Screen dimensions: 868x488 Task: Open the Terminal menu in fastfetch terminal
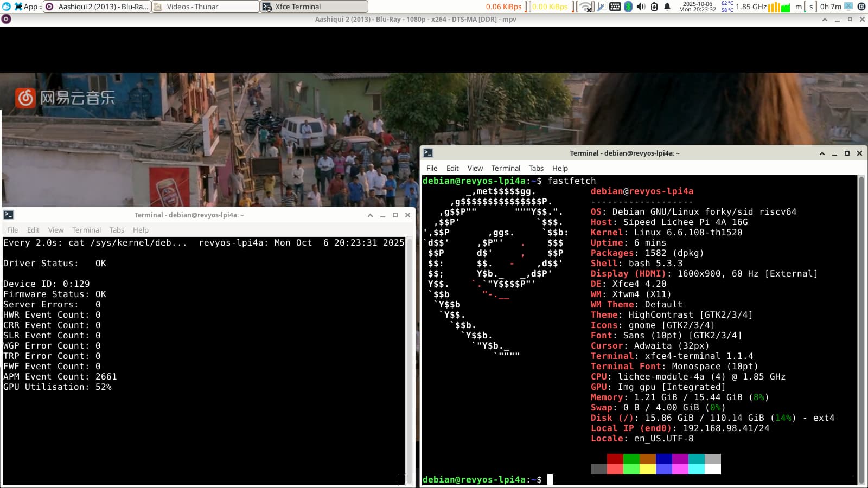pyautogui.click(x=506, y=168)
